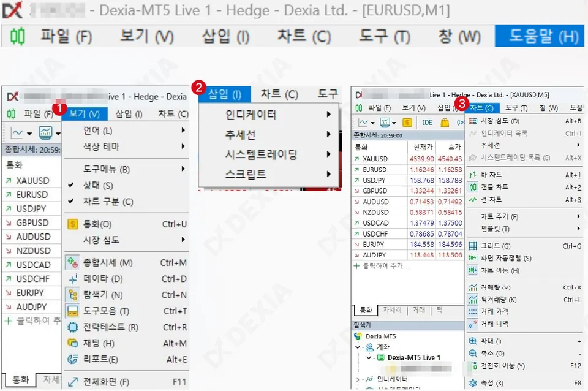Expand 색상 테마 submenu
The width and height of the screenshot is (588, 391).
pos(126,146)
